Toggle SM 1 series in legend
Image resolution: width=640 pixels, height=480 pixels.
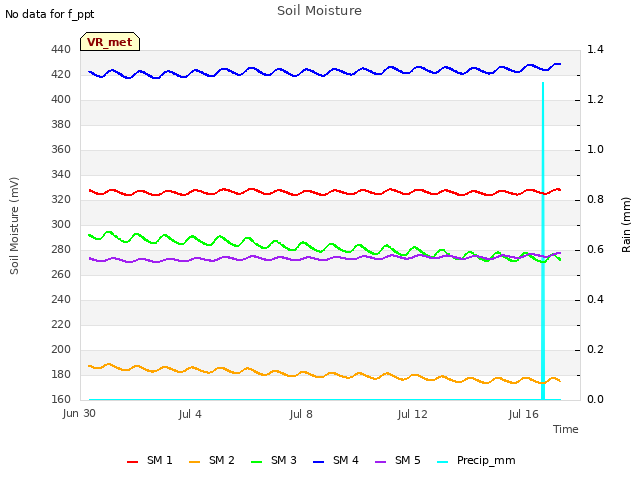(x=149, y=461)
